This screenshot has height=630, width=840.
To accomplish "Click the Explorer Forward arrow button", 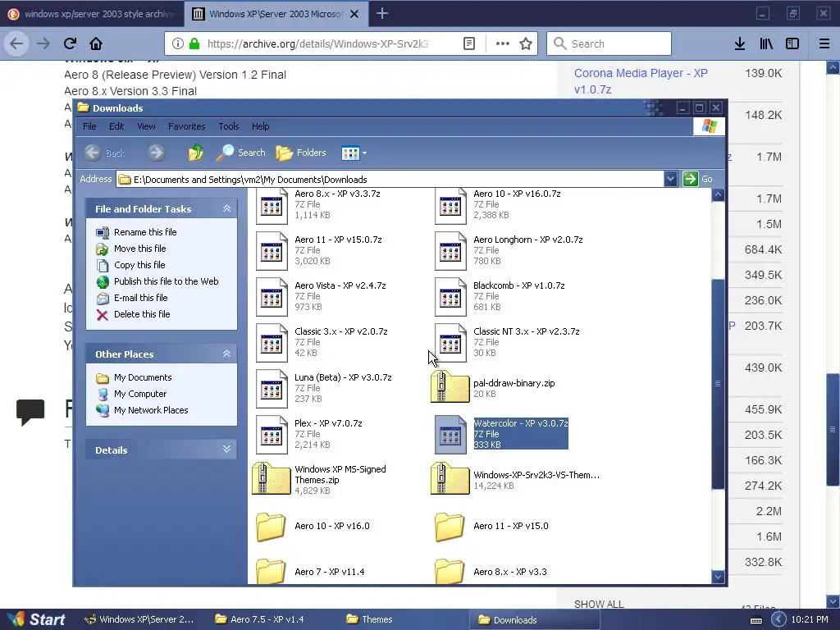I will (157, 153).
